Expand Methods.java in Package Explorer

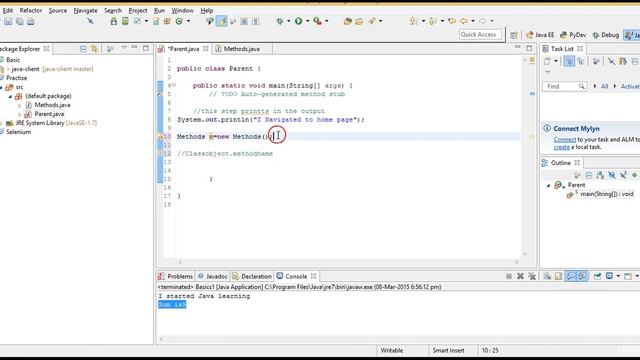[x=20, y=105]
